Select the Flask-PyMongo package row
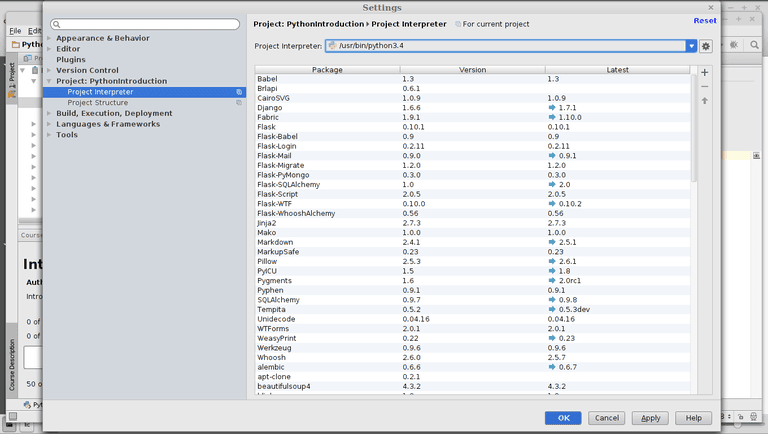This screenshot has height=434, width=768. (x=472, y=175)
